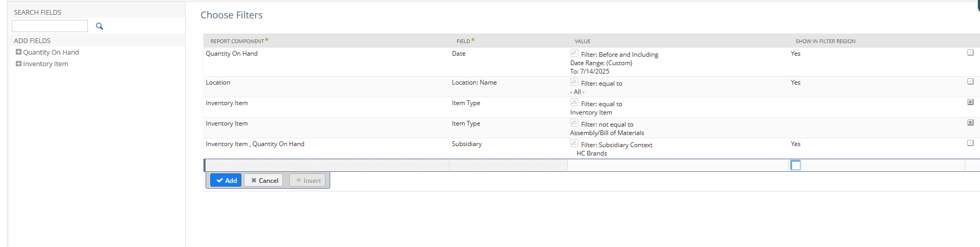Edit the Item Type equal to filter icon
This screenshot has height=247, width=980.
tap(574, 102)
